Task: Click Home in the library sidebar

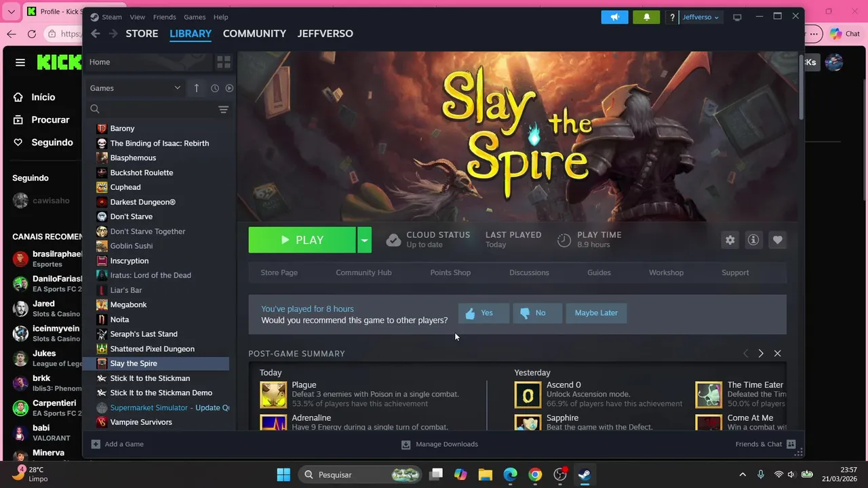Action: (148, 62)
